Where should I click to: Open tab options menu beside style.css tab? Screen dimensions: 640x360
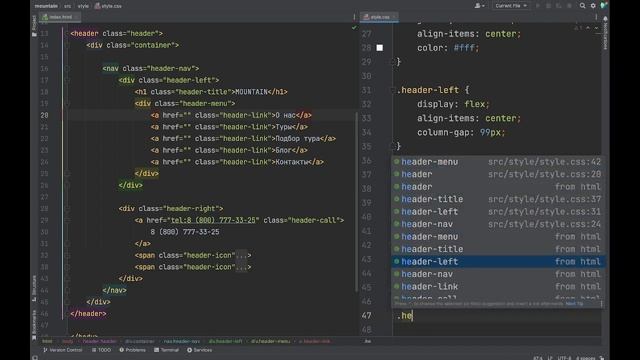[x=596, y=17]
